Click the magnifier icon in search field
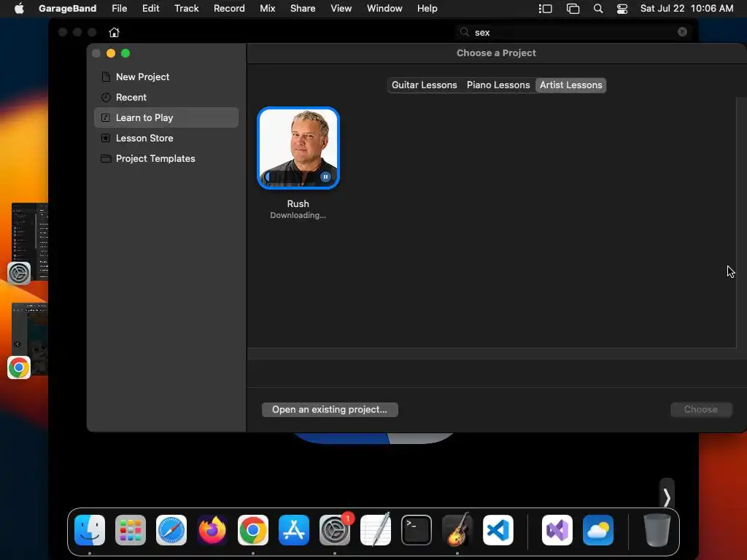The width and height of the screenshot is (747, 560). [x=464, y=32]
